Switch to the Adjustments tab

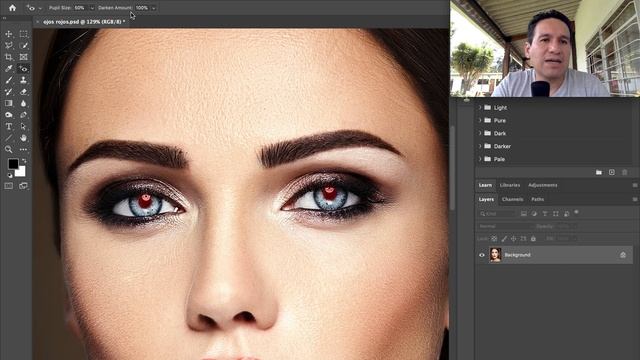click(542, 185)
